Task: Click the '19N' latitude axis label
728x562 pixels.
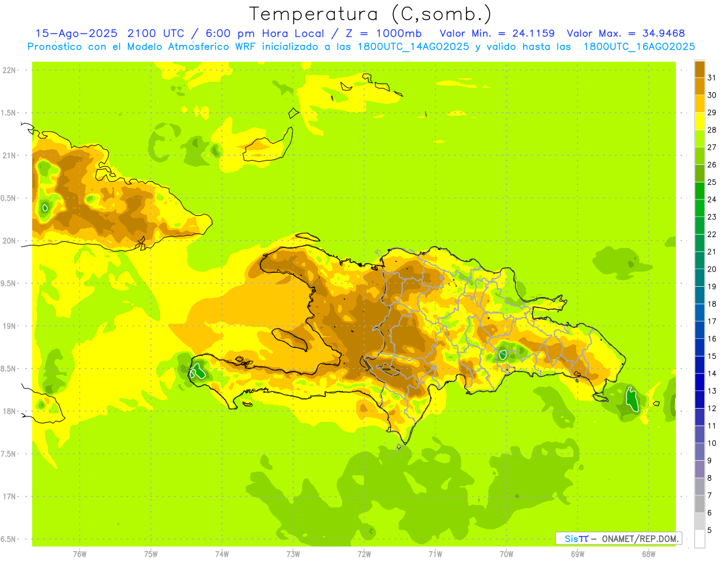Action: click(x=10, y=326)
